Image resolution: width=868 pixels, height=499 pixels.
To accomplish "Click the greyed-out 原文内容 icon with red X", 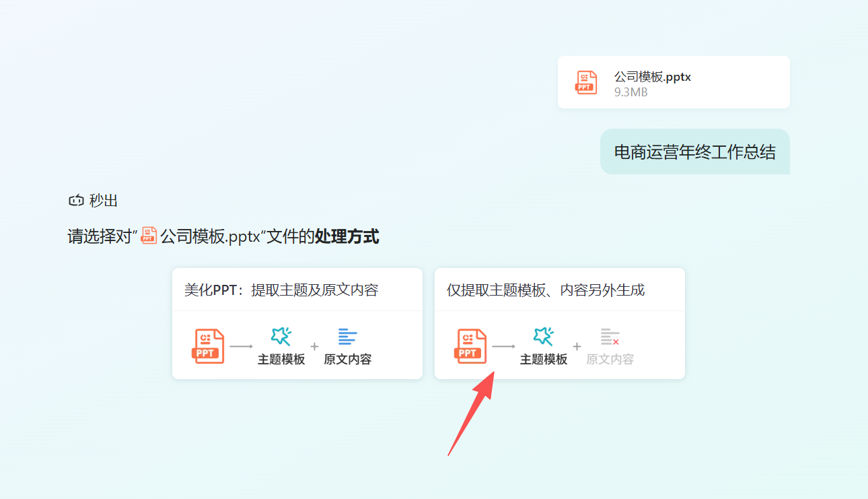I will (610, 336).
